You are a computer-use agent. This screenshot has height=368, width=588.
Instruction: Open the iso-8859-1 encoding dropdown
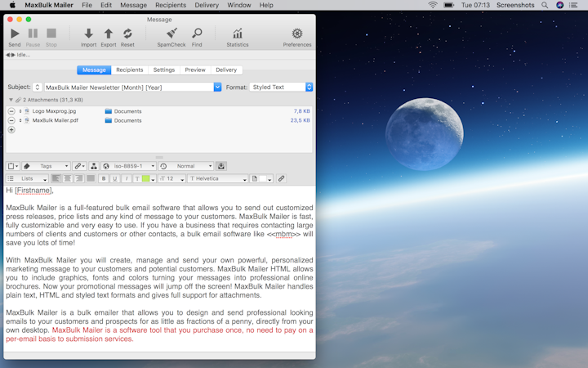click(x=129, y=166)
